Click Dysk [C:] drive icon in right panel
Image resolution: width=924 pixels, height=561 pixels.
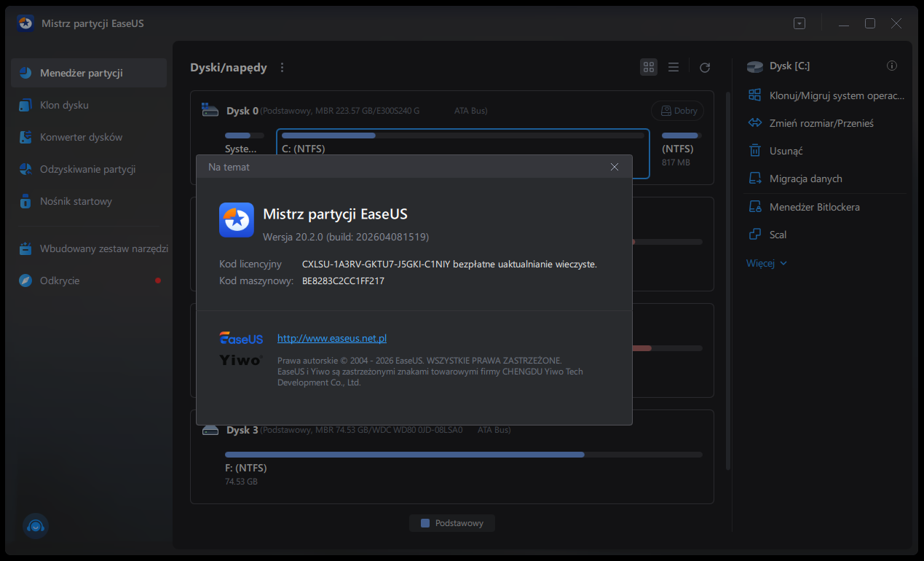pos(755,66)
